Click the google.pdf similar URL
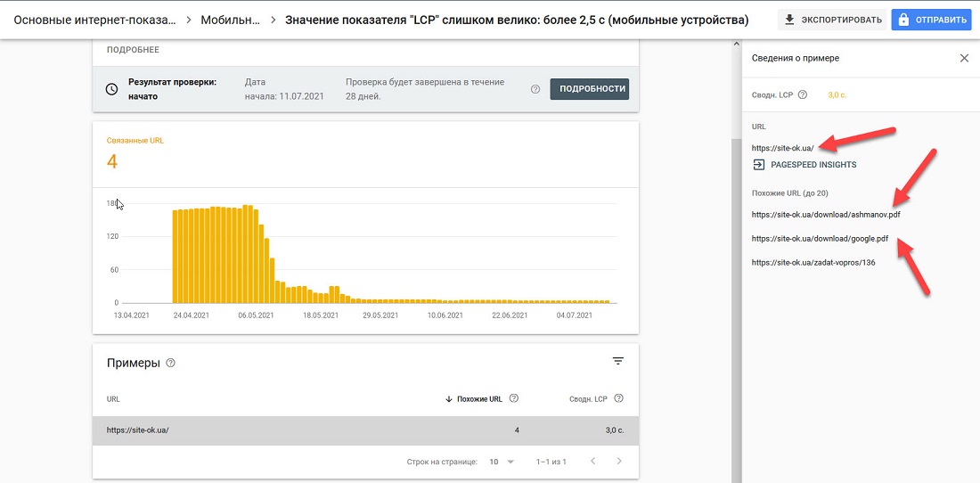The width and height of the screenshot is (980, 483). pos(820,239)
